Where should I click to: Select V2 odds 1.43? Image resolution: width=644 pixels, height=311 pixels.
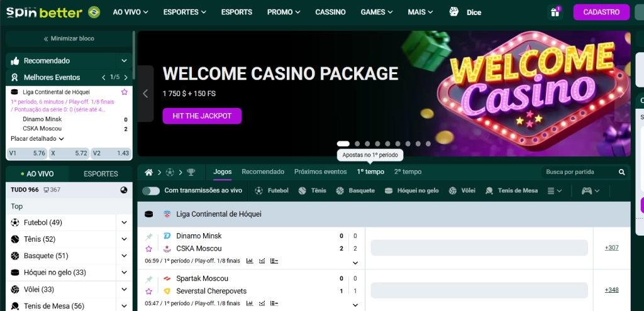pyautogui.click(x=111, y=153)
